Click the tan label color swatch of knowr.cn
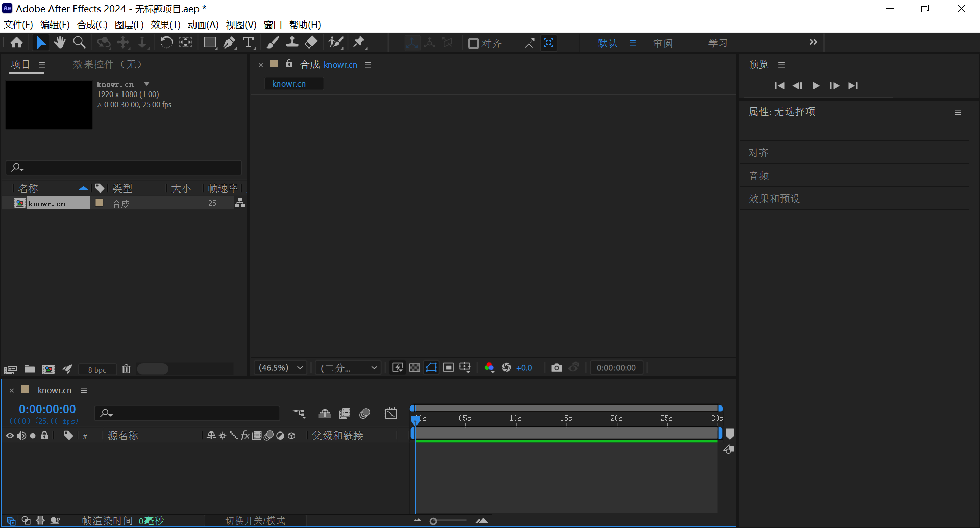Screen dimensions: 980x528 [100, 203]
